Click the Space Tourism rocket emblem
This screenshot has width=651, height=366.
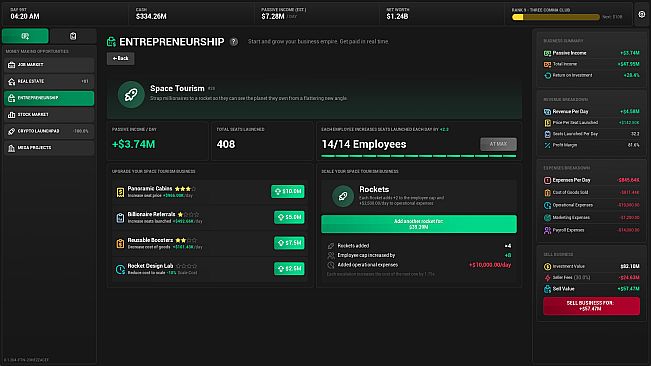[131, 95]
